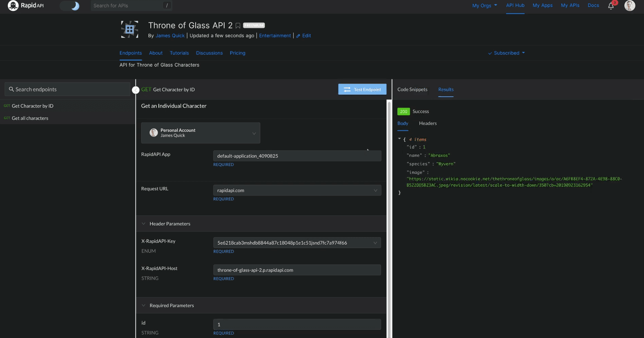Select the Results tab
Screen dimensions: 644x338
click(446, 90)
